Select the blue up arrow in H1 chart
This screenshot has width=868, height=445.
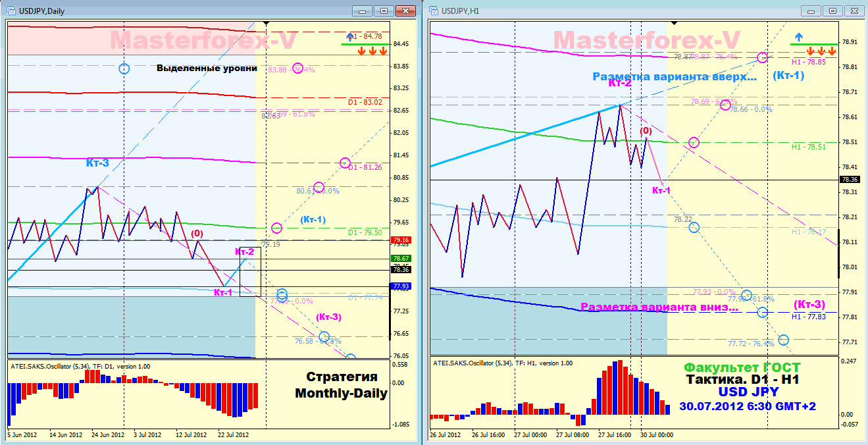pyautogui.click(x=798, y=38)
